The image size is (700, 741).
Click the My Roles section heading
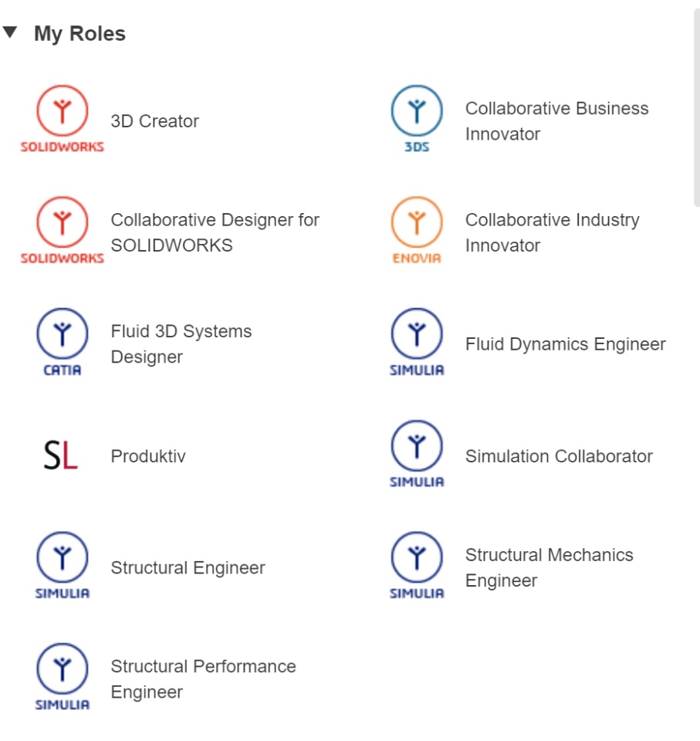(79, 34)
